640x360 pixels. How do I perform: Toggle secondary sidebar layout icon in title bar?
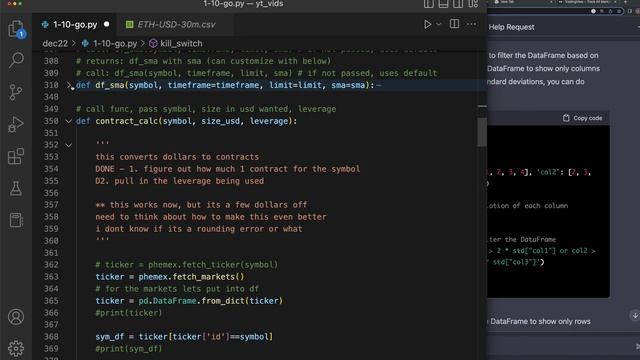458,4
